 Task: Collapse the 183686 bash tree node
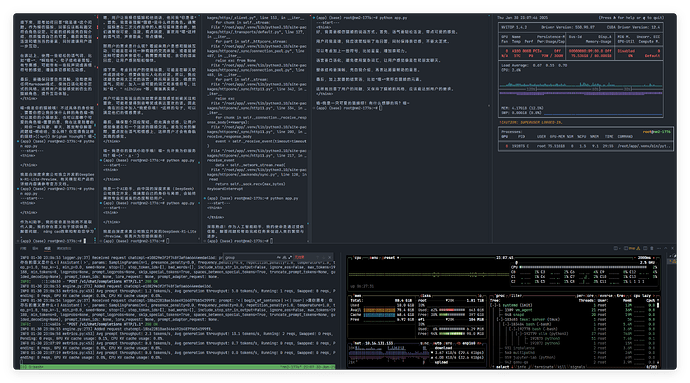[505, 324]
